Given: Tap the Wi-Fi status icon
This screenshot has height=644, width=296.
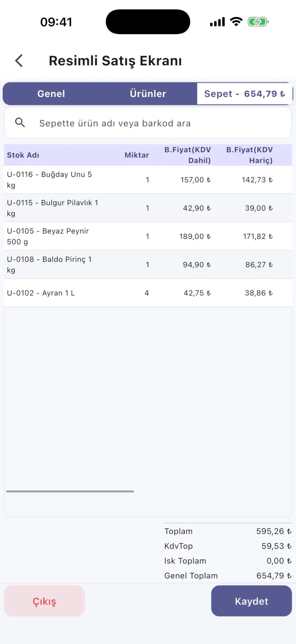Looking at the screenshot, I should click(236, 22).
